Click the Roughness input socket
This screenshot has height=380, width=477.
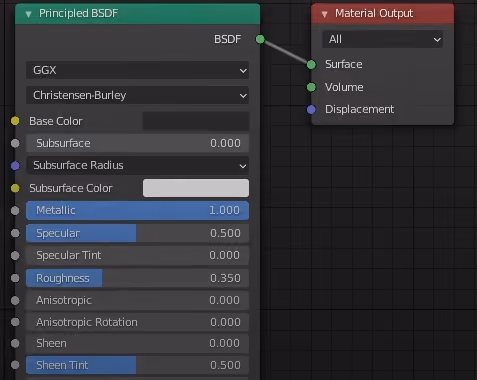pyautogui.click(x=15, y=278)
